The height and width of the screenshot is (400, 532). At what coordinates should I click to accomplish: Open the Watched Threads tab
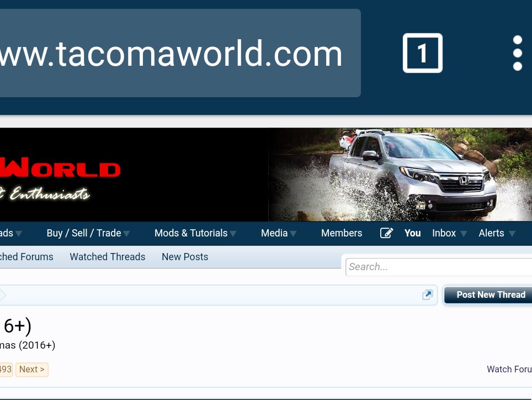108,257
